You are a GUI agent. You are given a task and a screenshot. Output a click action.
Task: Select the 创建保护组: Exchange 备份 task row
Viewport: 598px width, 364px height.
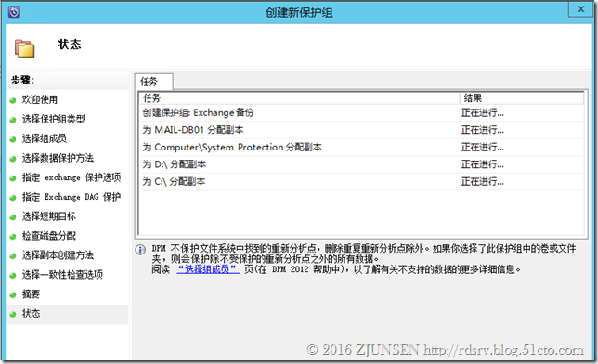point(361,113)
